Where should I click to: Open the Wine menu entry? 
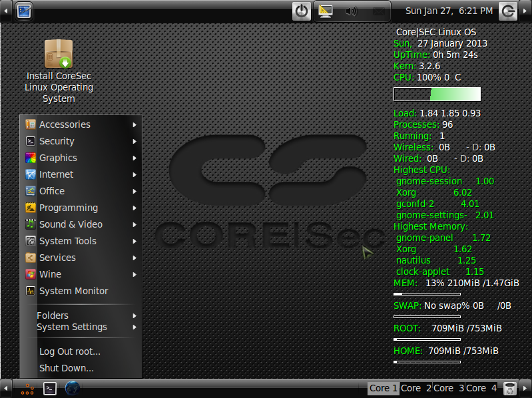(81, 274)
